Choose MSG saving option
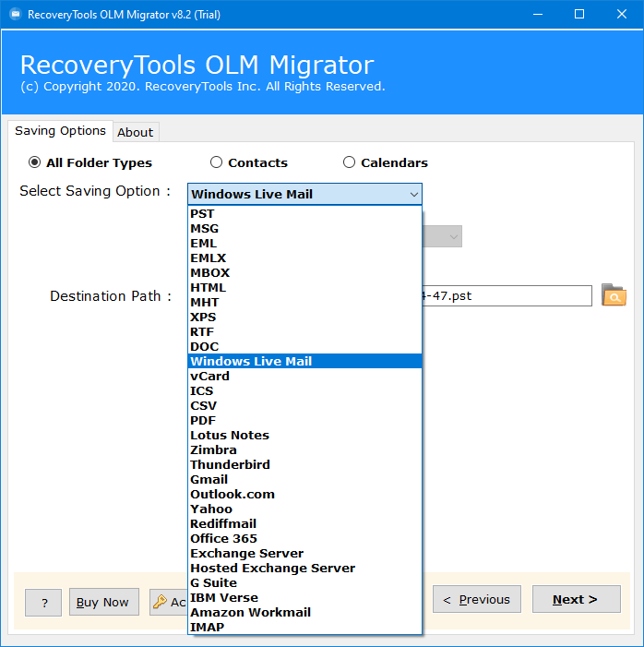Screen dimensions: 644x647 coord(304,229)
